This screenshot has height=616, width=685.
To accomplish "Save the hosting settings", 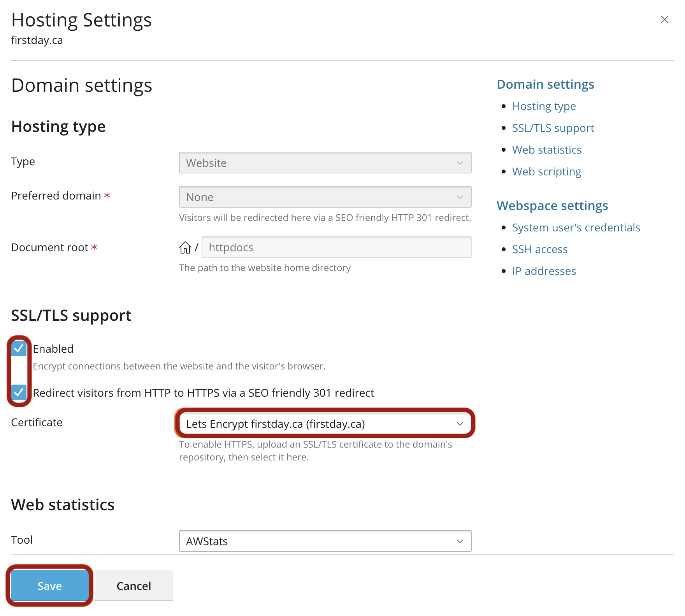I will tap(50, 586).
